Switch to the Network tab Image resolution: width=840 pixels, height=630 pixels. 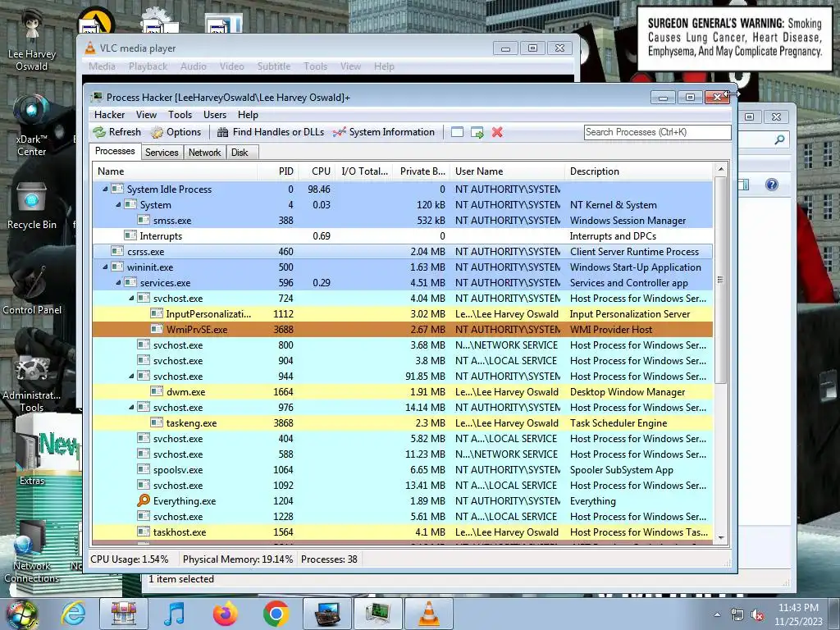[x=204, y=152]
